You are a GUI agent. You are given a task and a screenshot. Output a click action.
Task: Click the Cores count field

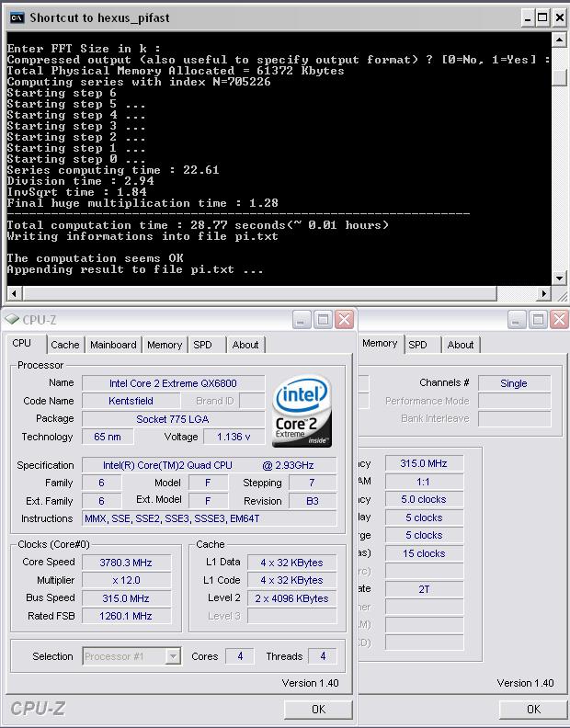[240, 656]
